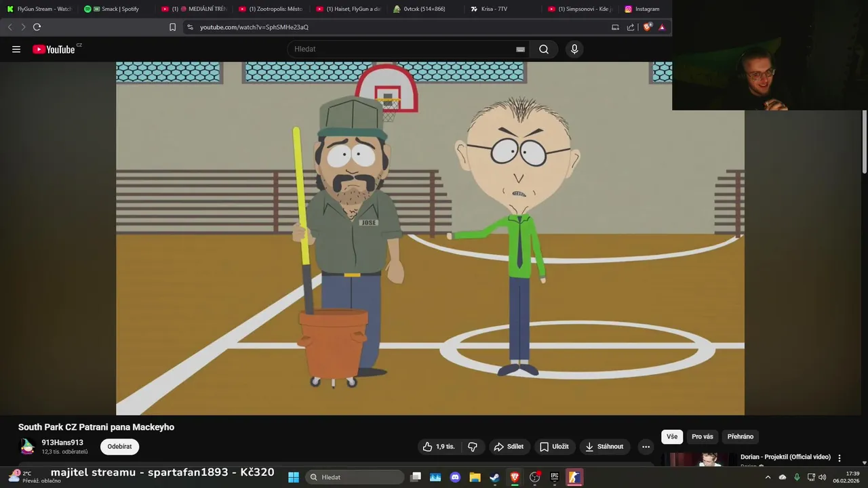Go back with the browser back arrow
The image size is (868, 488).
(9, 27)
